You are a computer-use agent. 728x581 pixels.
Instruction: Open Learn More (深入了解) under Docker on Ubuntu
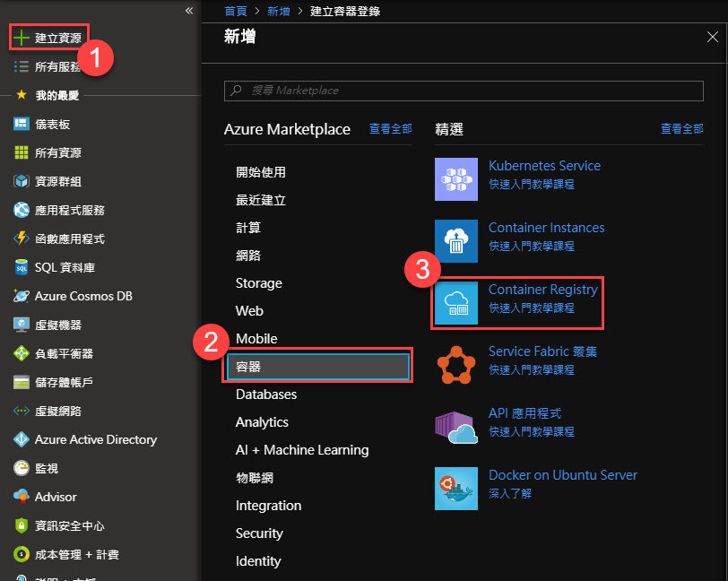click(x=510, y=493)
